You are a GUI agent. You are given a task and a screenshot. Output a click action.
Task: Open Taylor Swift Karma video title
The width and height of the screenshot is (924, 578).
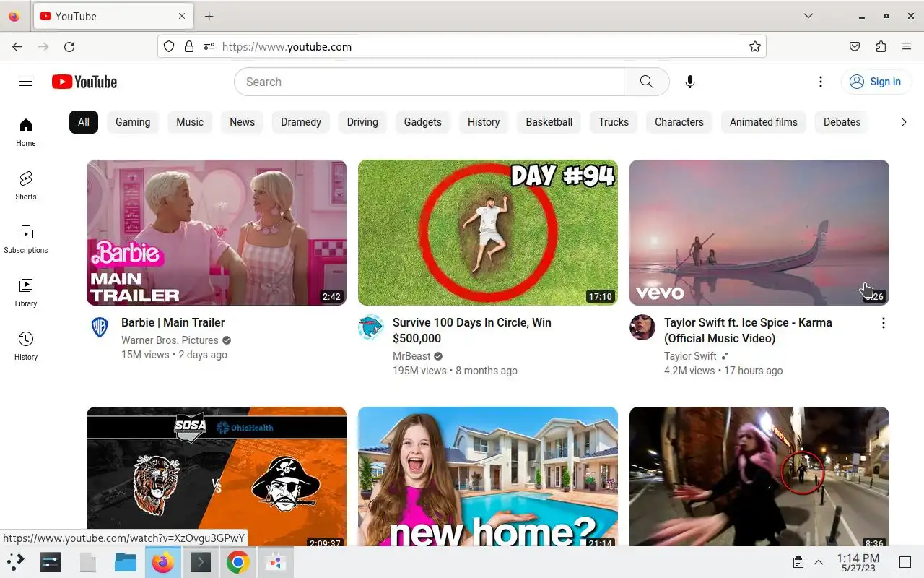(x=748, y=330)
